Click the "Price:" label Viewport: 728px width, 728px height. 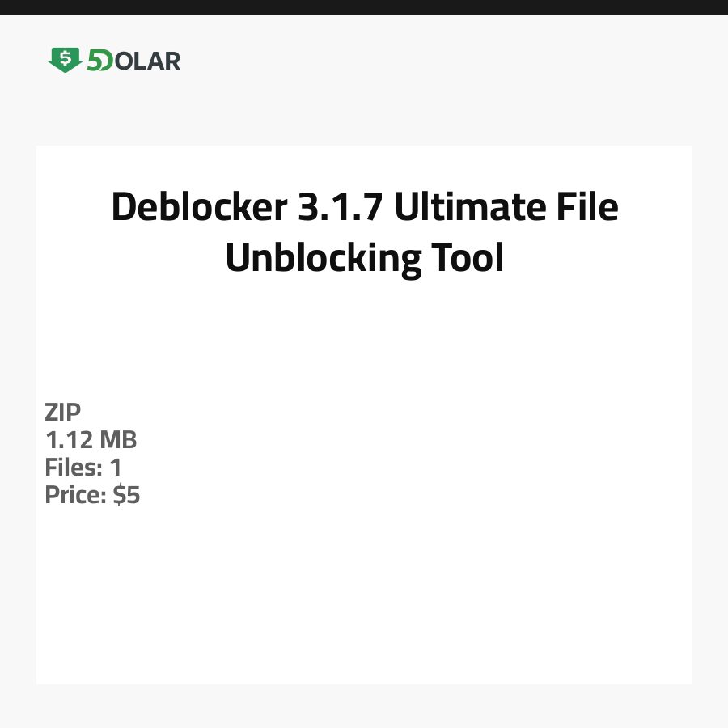(76, 495)
